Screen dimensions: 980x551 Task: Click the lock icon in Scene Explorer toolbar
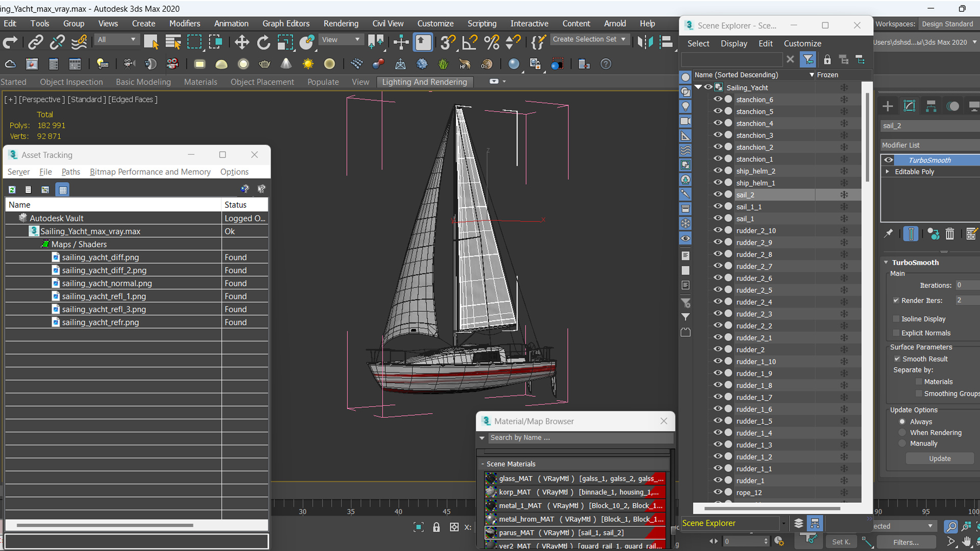pos(827,60)
